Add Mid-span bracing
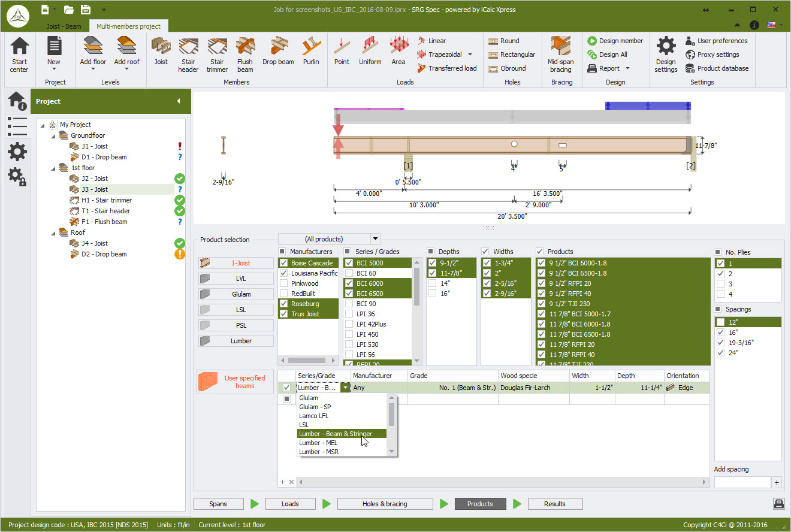Screen dimensions: 791x532 (x=561, y=55)
